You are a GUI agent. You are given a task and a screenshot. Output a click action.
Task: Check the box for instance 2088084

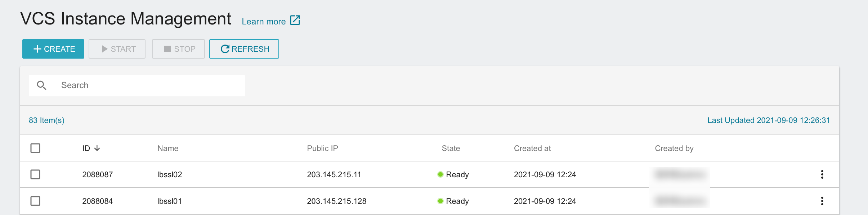35,201
